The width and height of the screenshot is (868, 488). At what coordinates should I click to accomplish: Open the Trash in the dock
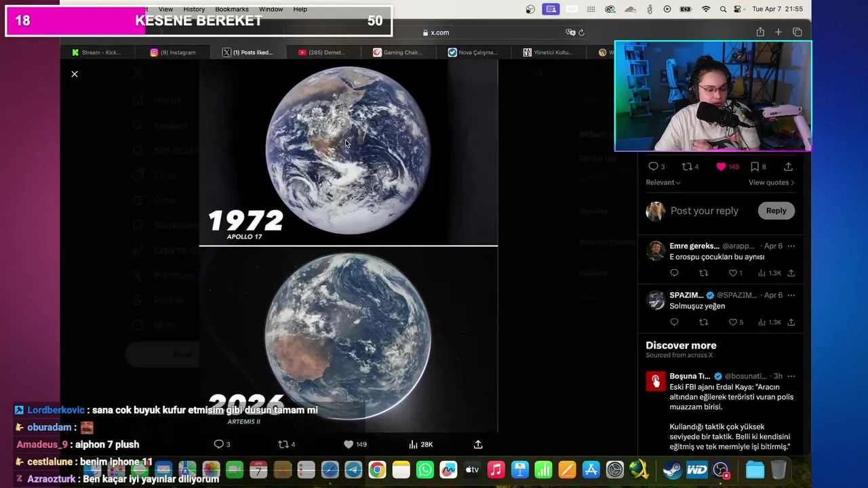pos(778,470)
